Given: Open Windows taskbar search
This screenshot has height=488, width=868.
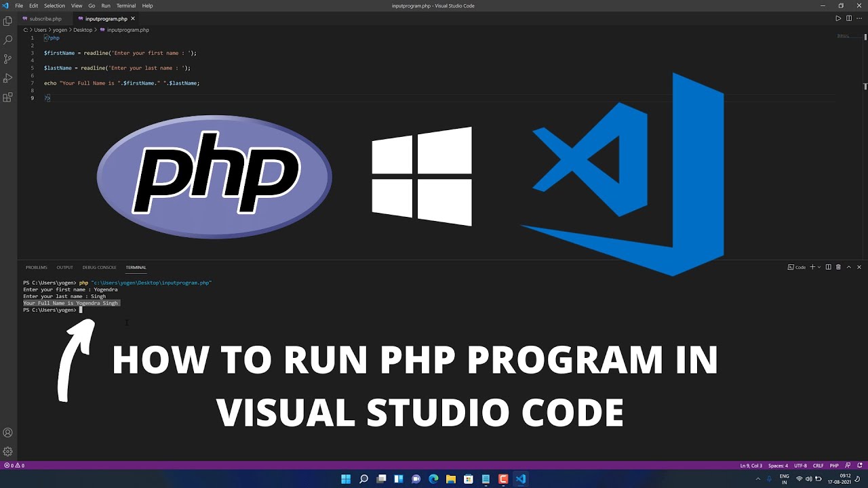Looking at the screenshot, I should (x=363, y=479).
